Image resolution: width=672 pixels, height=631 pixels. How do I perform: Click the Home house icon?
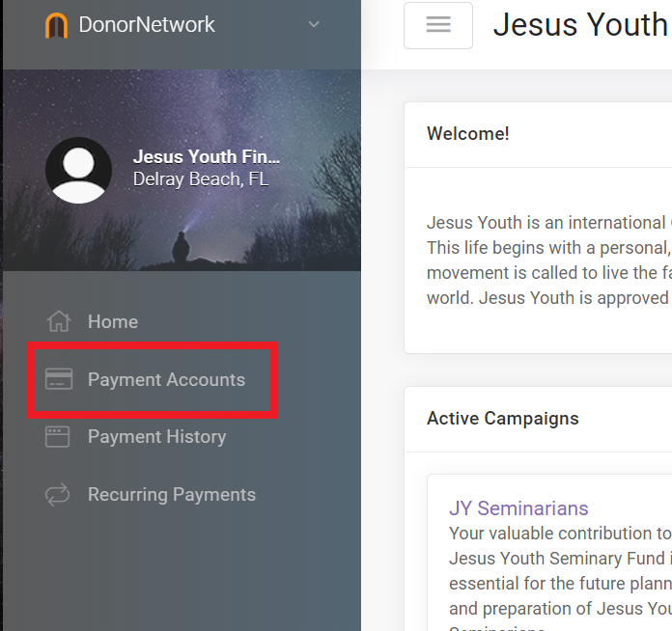58,321
